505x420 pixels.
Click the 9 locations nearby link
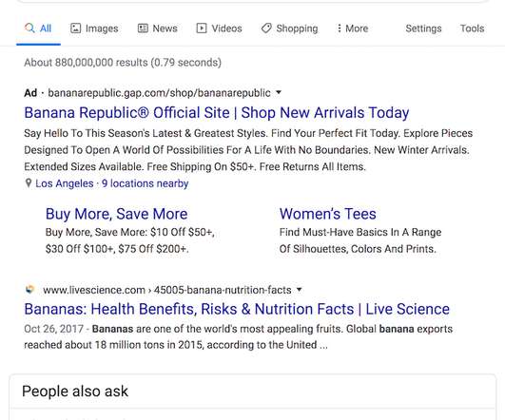[x=146, y=183]
